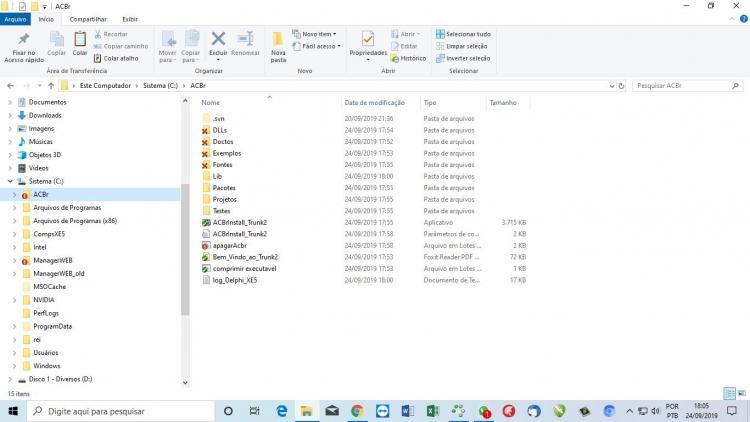Go up one folder level arrow
The width and height of the screenshot is (750, 422).
point(51,86)
